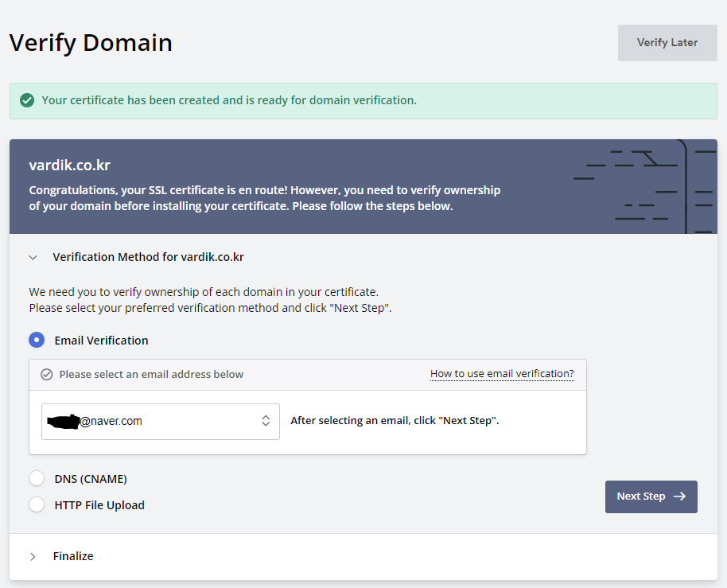Open the naver.com email address dropdown

coord(161,421)
